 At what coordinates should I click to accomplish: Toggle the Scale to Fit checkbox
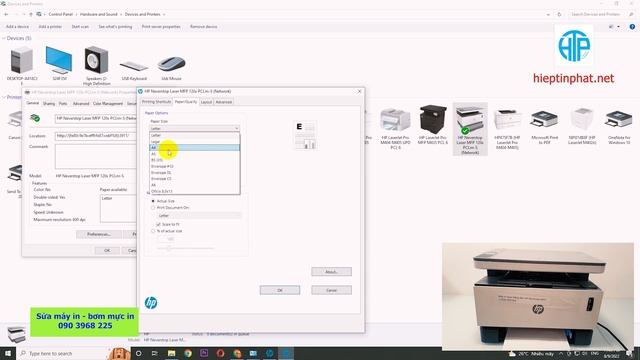158,224
